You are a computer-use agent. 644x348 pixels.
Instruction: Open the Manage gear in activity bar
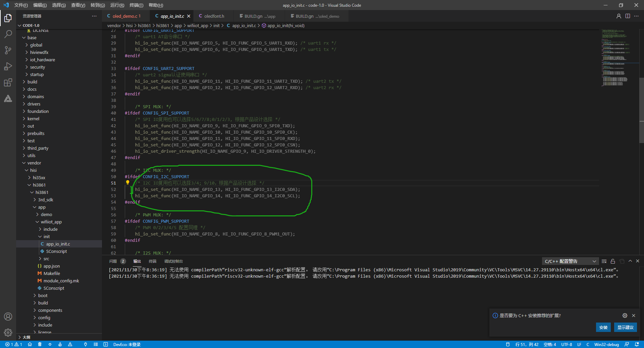coord(8,333)
